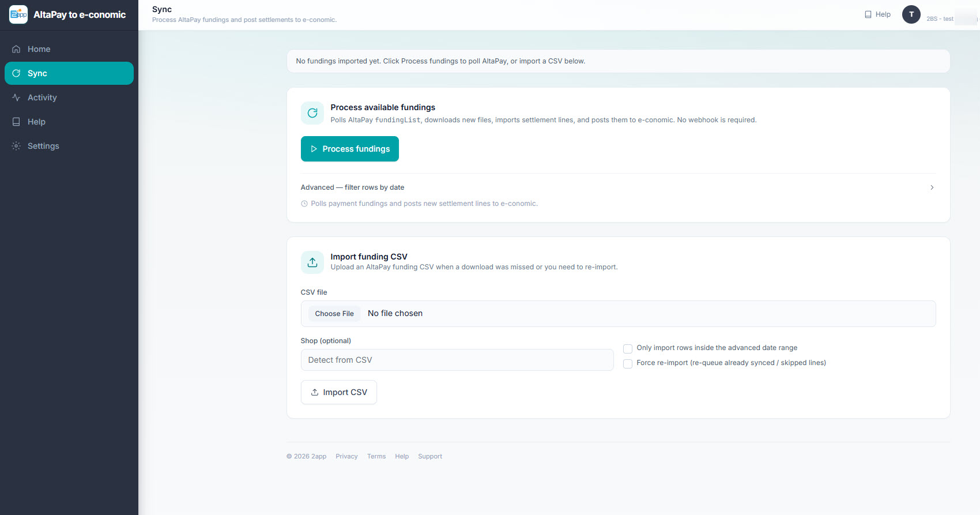This screenshot has width=980, height=515.
Task: Click the Home house icon in sidebar
Action: tap(16, 49)
